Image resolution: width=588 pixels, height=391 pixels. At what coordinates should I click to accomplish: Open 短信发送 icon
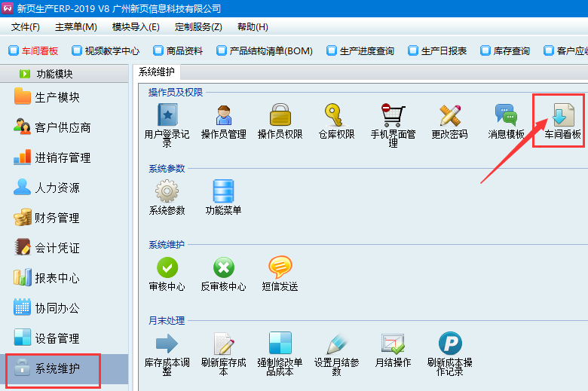coord(280,267)
